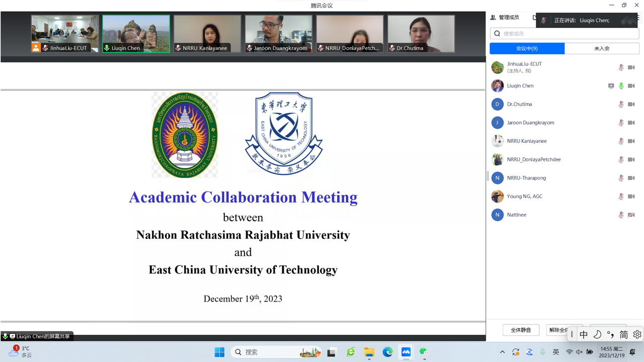
Task: Click Young NG, AGC's muted microphone icon
Action: 621,197
